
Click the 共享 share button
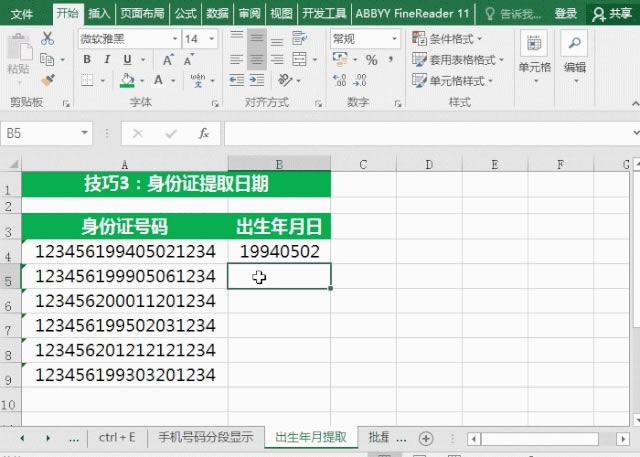click(x=611, y=13)
